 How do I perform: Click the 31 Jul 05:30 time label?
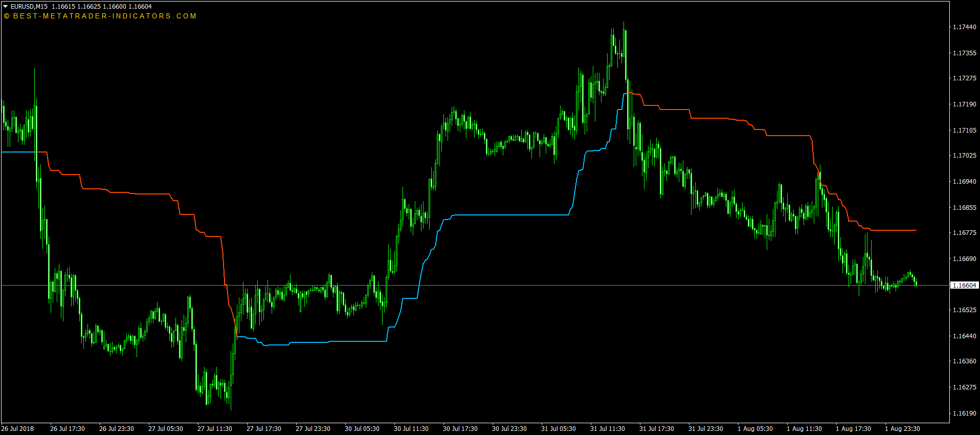[559, 429]
